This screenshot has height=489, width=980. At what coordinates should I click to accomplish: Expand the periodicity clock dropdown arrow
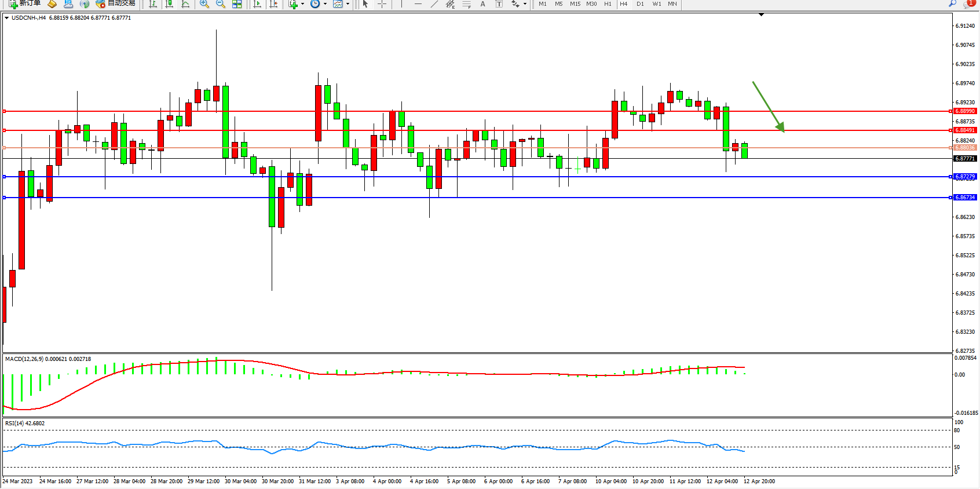tap(325, 3)
